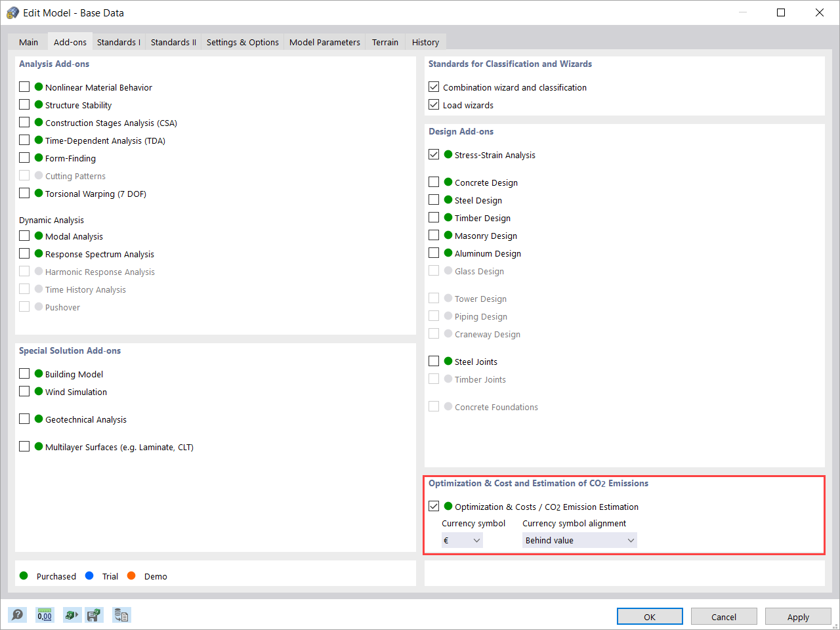Open the units and decimal places icon
The image size is (840, 630).
pyautogui.click(x=45, y=615)
